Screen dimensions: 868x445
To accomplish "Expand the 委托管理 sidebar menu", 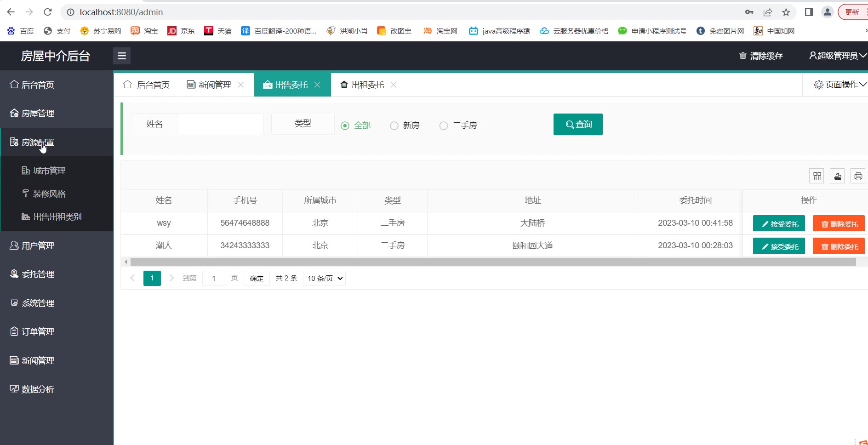I will (57, 274).
